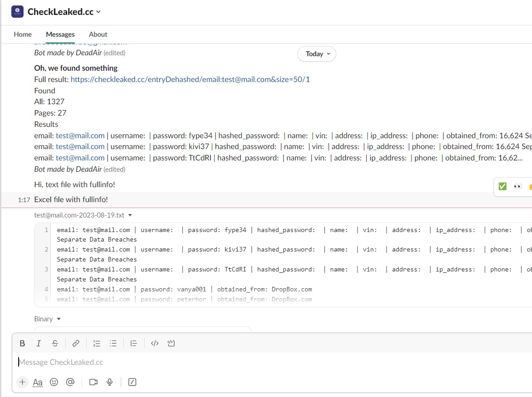This screenshot has height=397, width=532.
Task: Focus the Message CheckLeaked.cc input field
Action: pyautogui.click(x=271, y=363)
